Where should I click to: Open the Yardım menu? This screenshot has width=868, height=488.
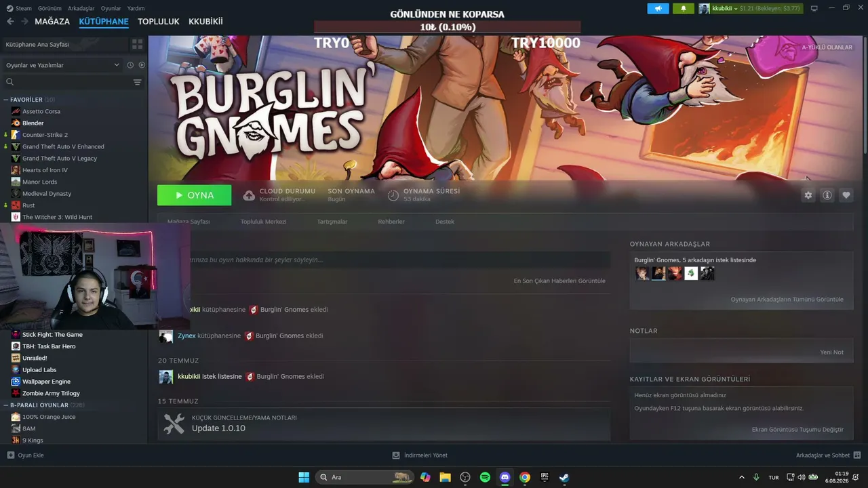click(136, 8)
